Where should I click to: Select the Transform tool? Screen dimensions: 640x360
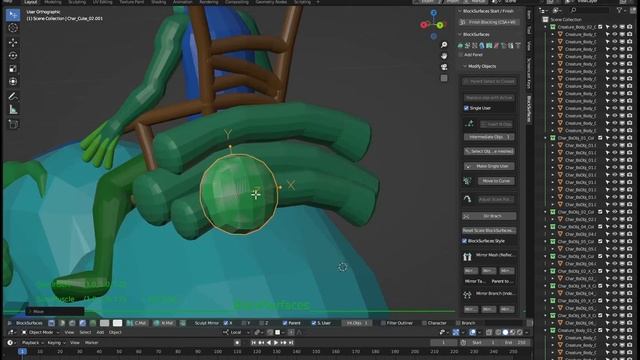click(13, 81)
